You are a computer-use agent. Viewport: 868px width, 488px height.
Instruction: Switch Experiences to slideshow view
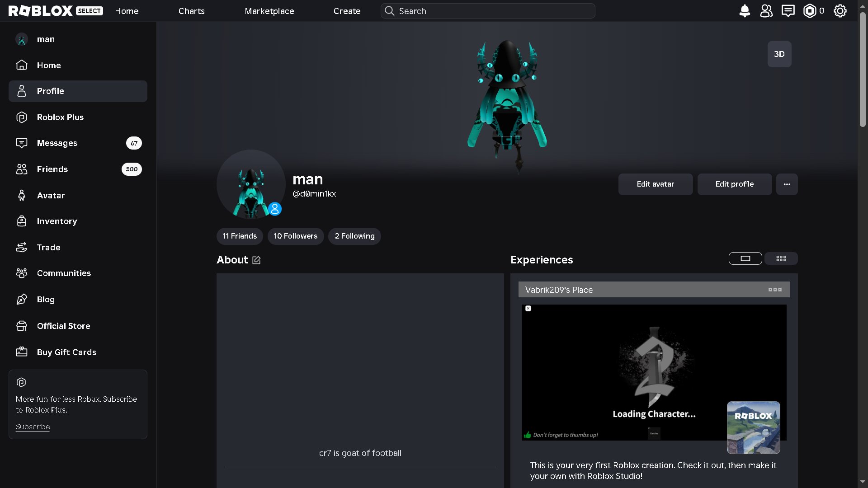pos(745,258)
